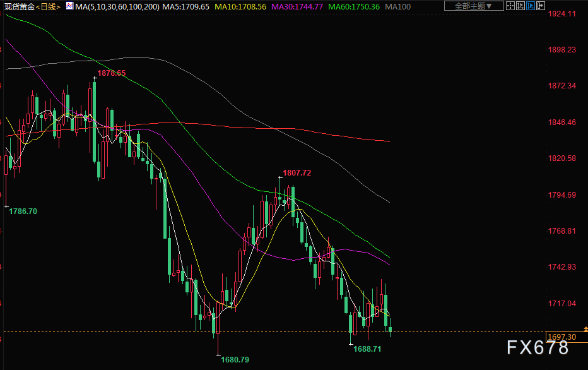Click the 1688.71 low price marker
The image size is (588, 370).
(x=367, y=349)
